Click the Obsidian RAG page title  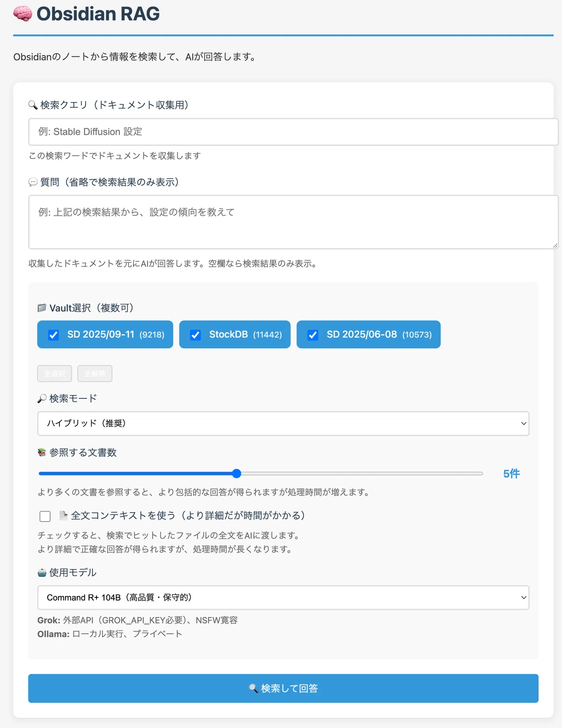[98, 14]
